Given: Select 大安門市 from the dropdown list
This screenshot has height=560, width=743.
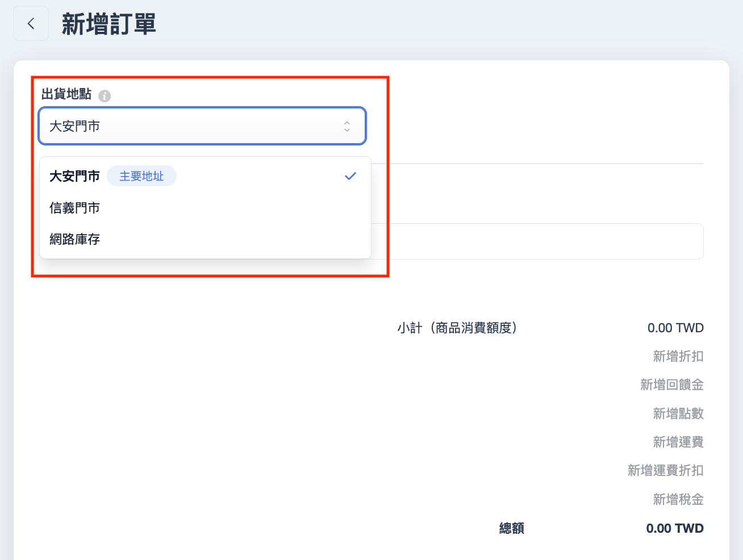Looking at the screenshot, I should pyautogui.click(x=75, y=177).
